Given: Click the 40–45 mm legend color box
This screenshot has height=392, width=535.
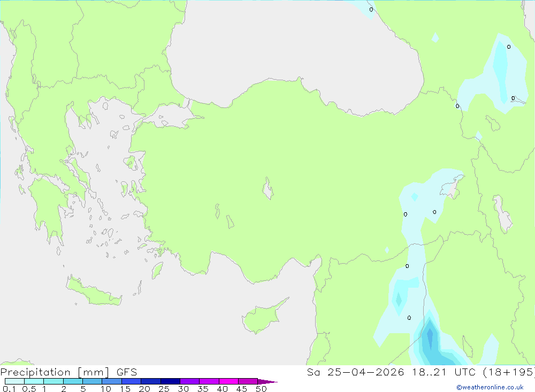Looking at the screenshot, I should click(x=228, y=381).
